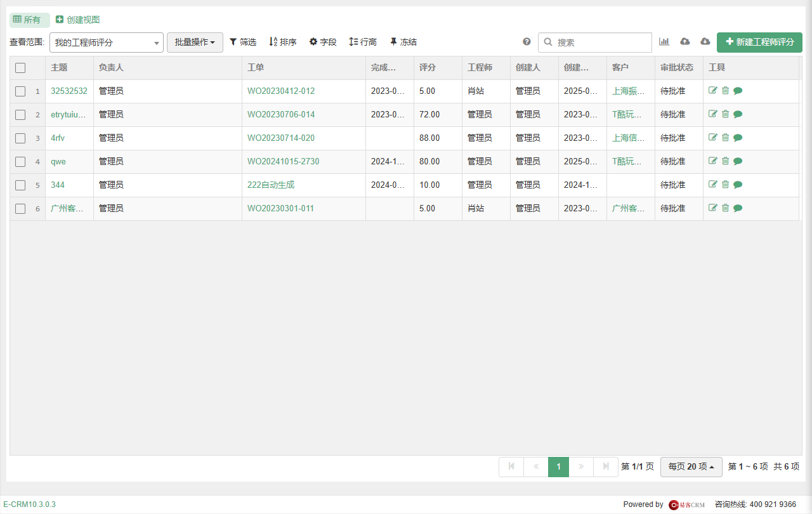This screenshot has height=514, width=812.
Task: Click the help question mark icon
Action: 527,42
